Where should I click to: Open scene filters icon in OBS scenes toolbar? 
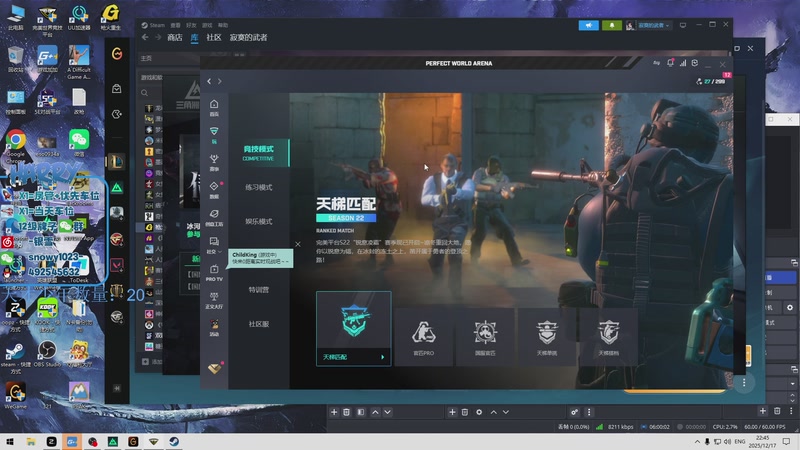tap(361, 412)
